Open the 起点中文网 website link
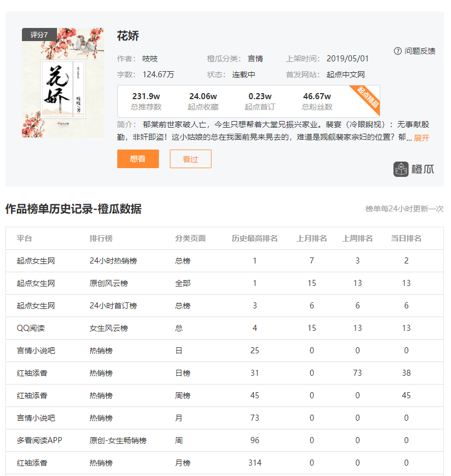Viewport: 451px width, 476px height. pos(347,73)
